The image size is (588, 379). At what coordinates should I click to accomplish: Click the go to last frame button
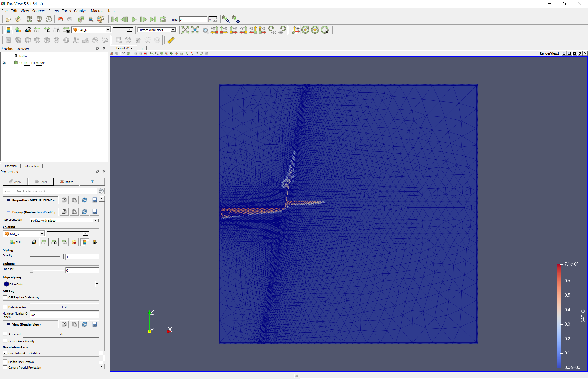153,19
